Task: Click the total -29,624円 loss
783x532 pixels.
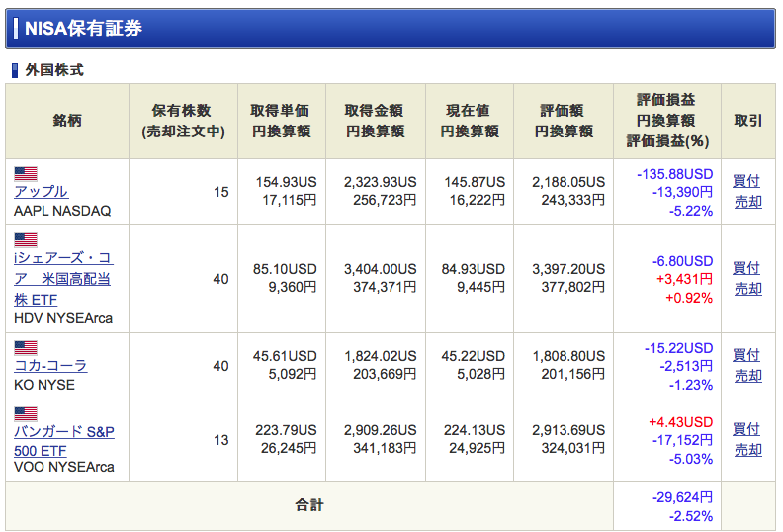Action: (x=682, y=497)
